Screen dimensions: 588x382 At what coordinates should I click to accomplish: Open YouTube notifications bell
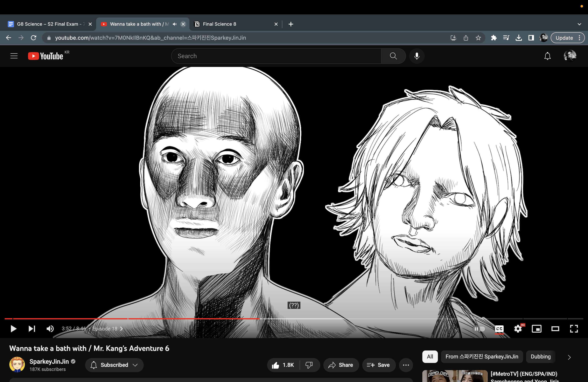coord(547,56)
